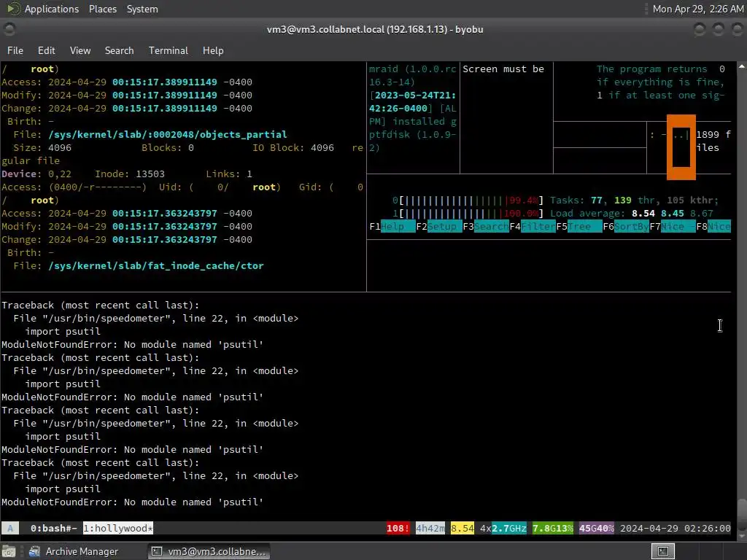
Task: Click the workspace switcher icon
Action: [x=662, y=551]
